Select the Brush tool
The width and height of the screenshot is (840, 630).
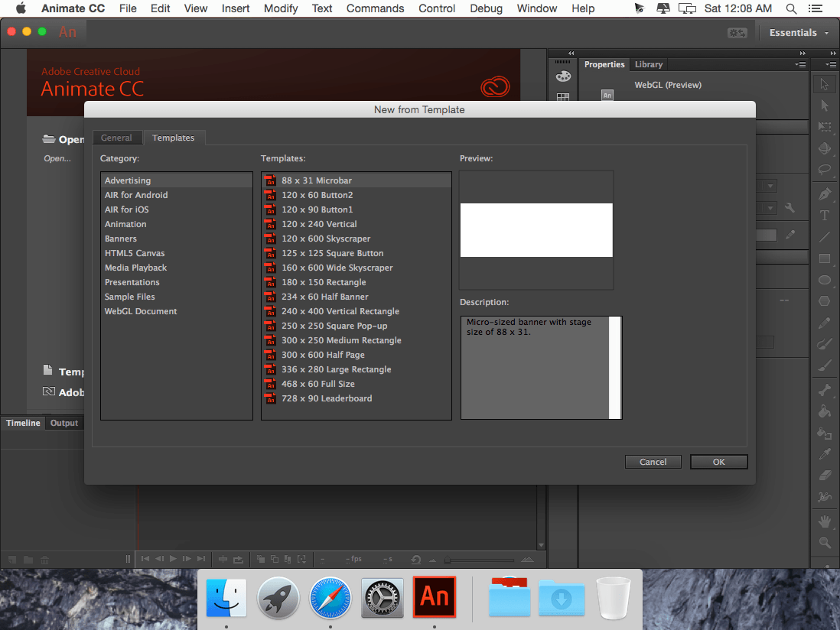pyautogui.click(x=825, y=365)
